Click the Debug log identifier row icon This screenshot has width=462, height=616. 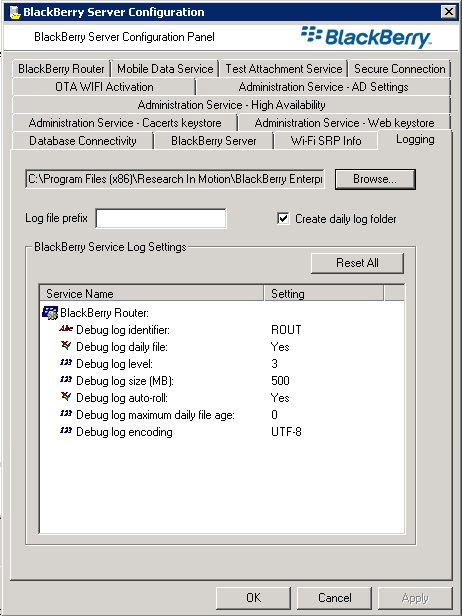[x=66, y=329]
